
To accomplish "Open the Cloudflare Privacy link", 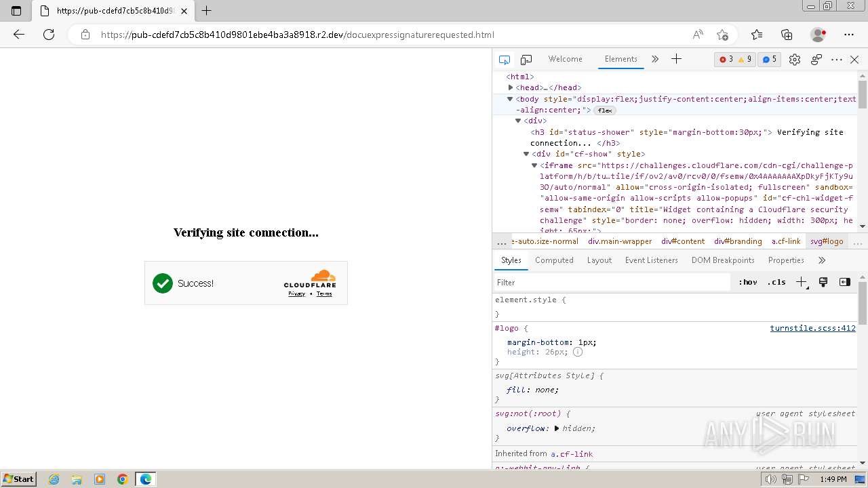I will [296, 293].
